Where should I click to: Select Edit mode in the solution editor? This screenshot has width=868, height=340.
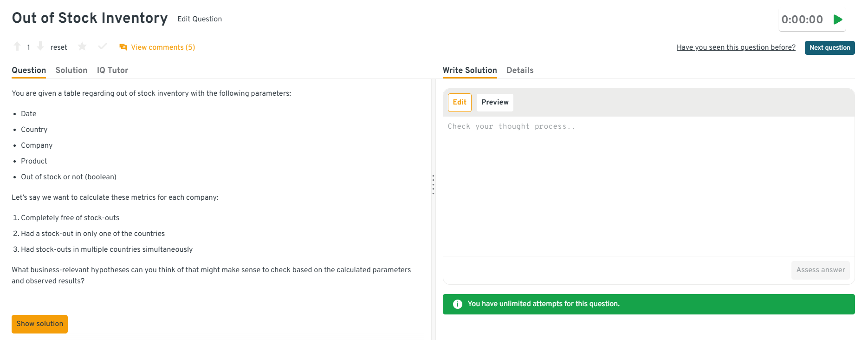pos(460,102)
